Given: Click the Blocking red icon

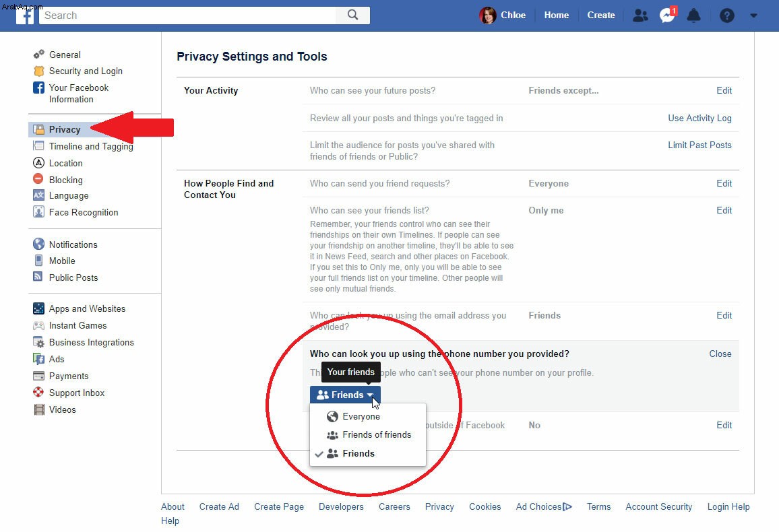Looking at the screenshot, I should (38, 178).
